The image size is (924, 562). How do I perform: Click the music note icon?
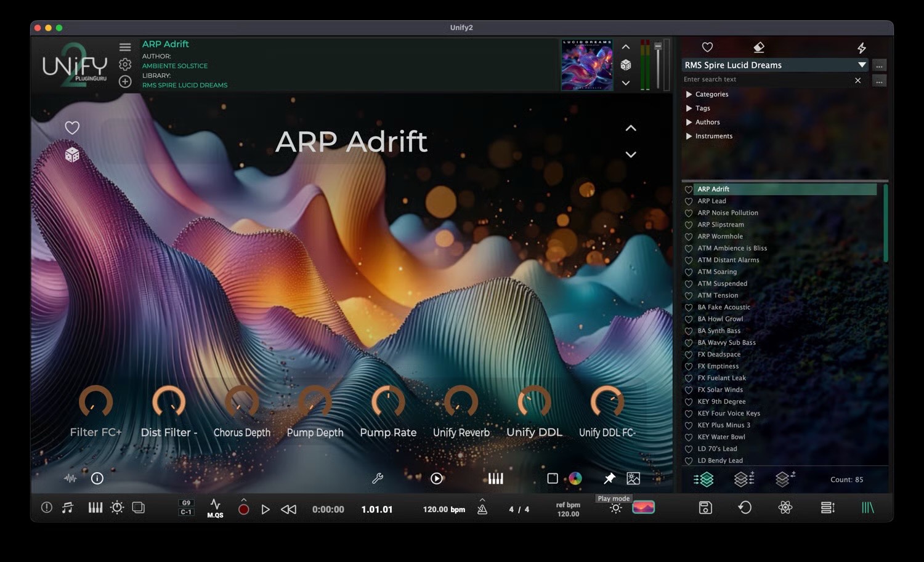click(68, 508)
